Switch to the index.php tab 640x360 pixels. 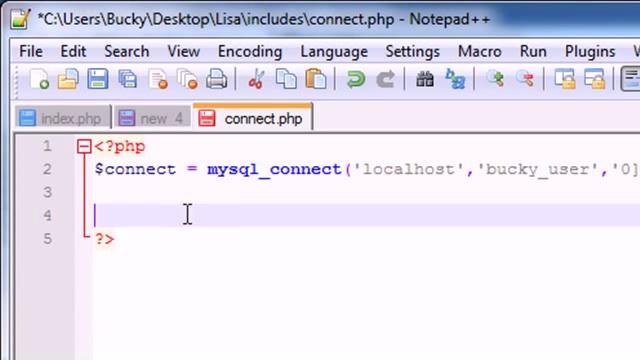click(63, 118)
